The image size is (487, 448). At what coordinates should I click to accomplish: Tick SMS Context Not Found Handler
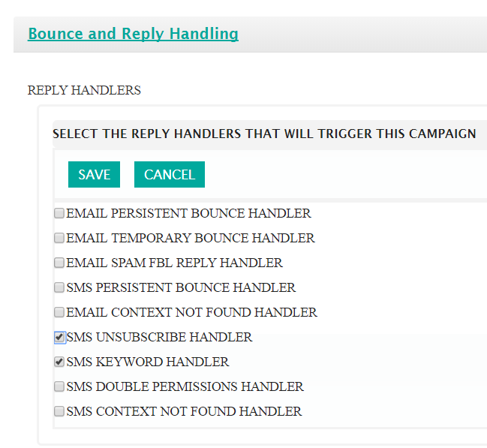59,412
